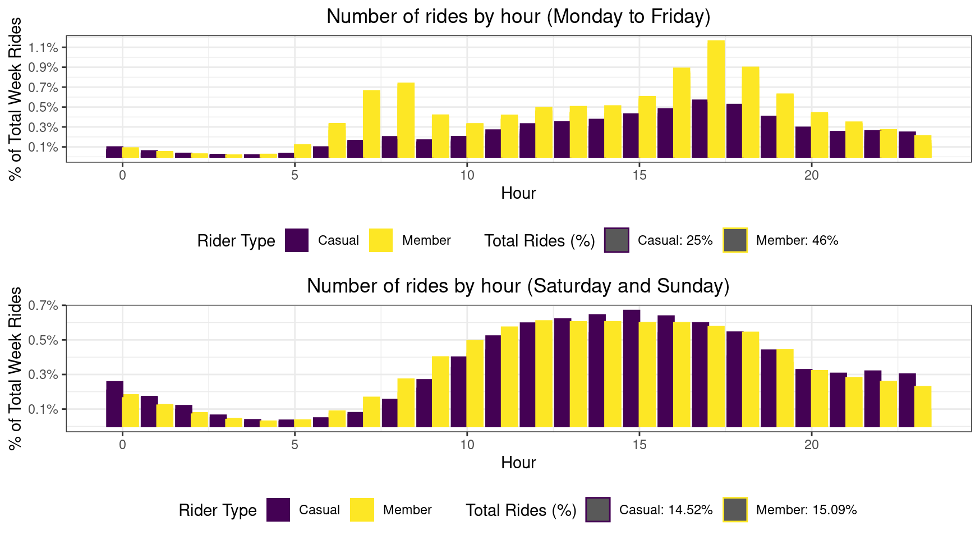Click the "Hour" axis label under the weekend chart

pos(518,463)
